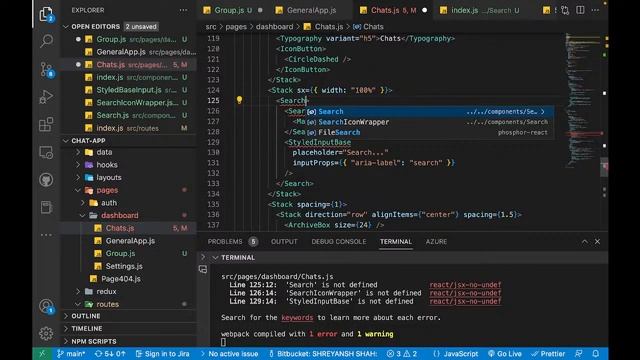Open Settings.js in the file tree
Viewport: 640px width, 360px height.
[124, 266]
